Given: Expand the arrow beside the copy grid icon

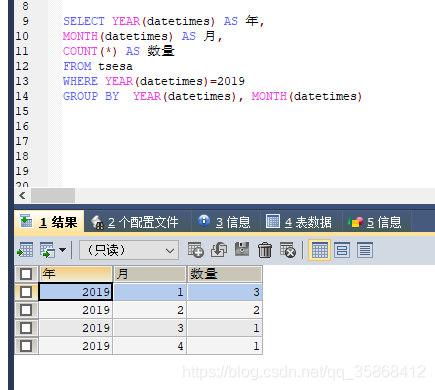Looking at the screenshot, I should tap(62, 250).
